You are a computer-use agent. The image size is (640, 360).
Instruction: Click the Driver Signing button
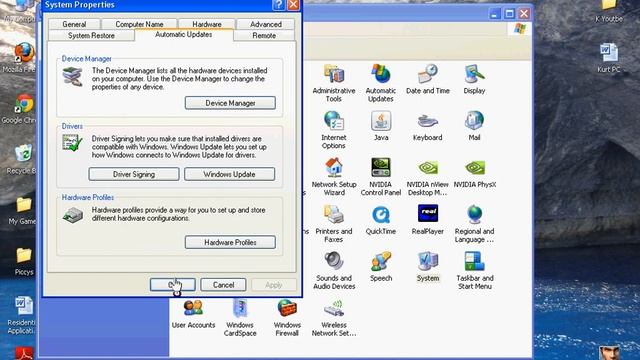134,174
